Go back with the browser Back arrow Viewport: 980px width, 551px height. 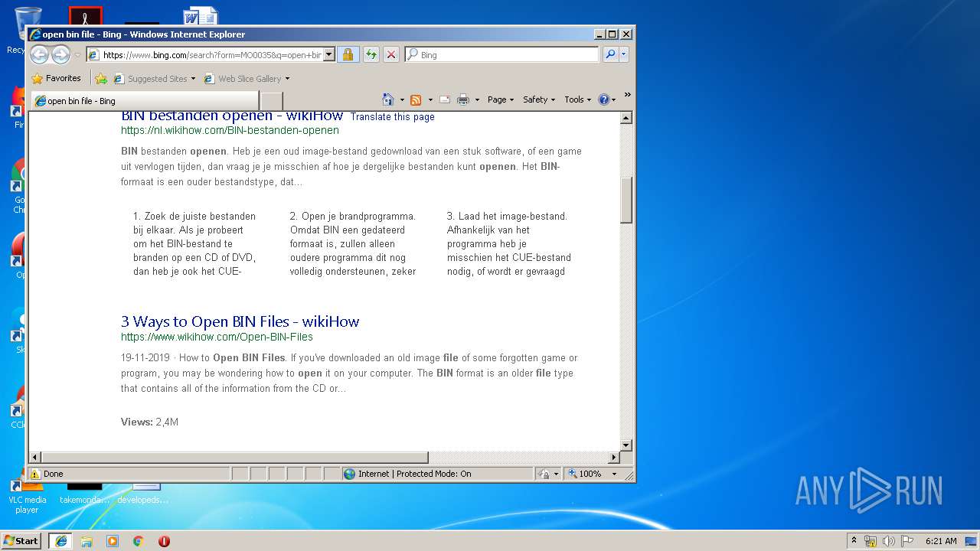pyautogui.click(x=39, y=54)
